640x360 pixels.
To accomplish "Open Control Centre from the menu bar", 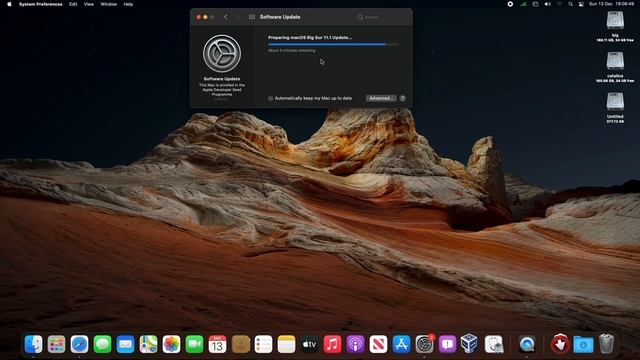I will pyautogui.click(x=581, y=4).
